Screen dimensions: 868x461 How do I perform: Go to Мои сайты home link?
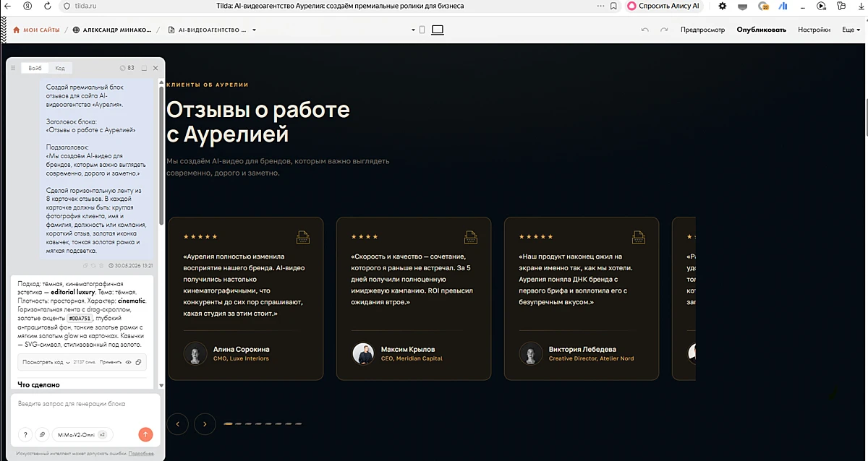click(36, 30)
